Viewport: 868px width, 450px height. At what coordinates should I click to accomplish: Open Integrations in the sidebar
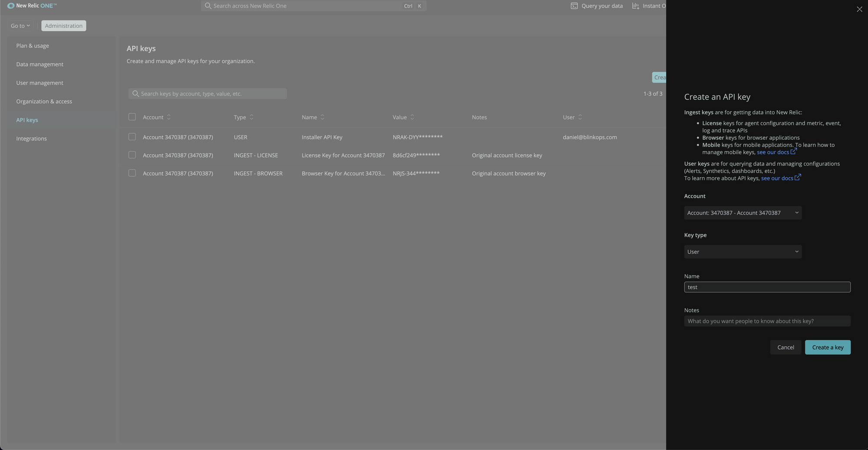pos(31,139)
